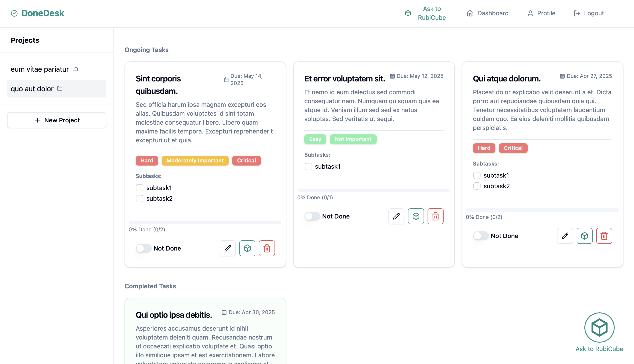Click the Completed Tasks heading

(150, 286)
